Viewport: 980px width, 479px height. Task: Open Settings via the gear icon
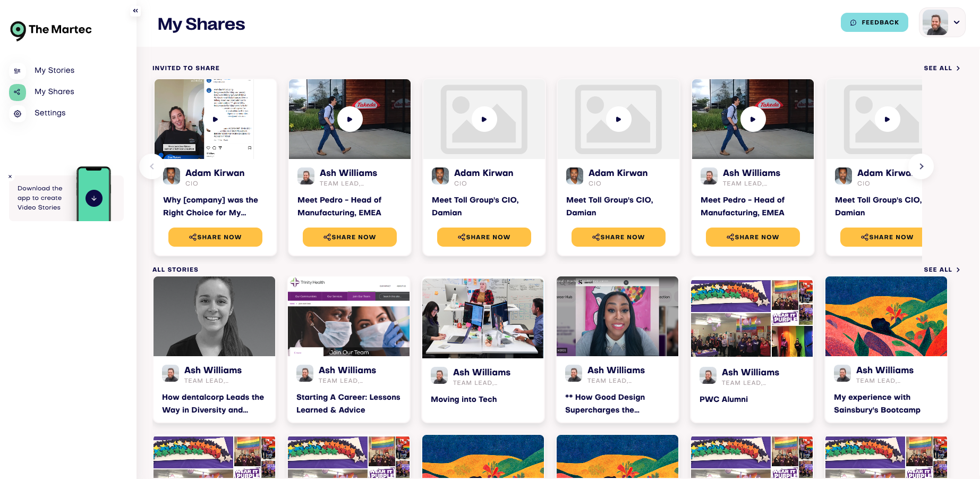pos(18,113)
